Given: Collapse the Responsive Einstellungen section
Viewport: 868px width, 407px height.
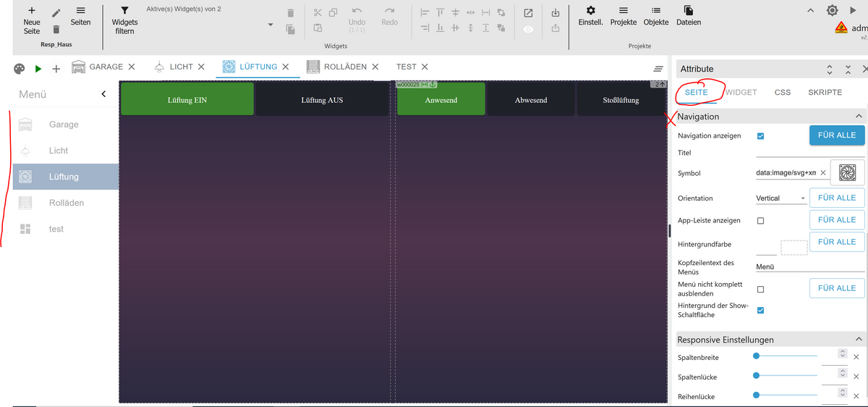Looking at the screenshot, I should [x=859, y=340].
